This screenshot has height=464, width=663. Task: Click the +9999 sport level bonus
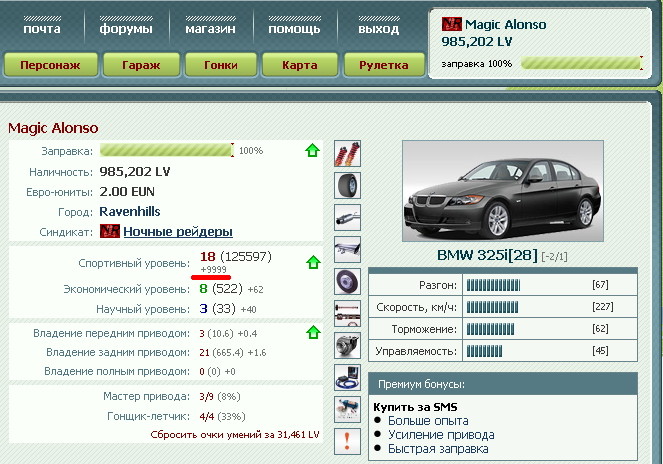[x=214, y=269]
